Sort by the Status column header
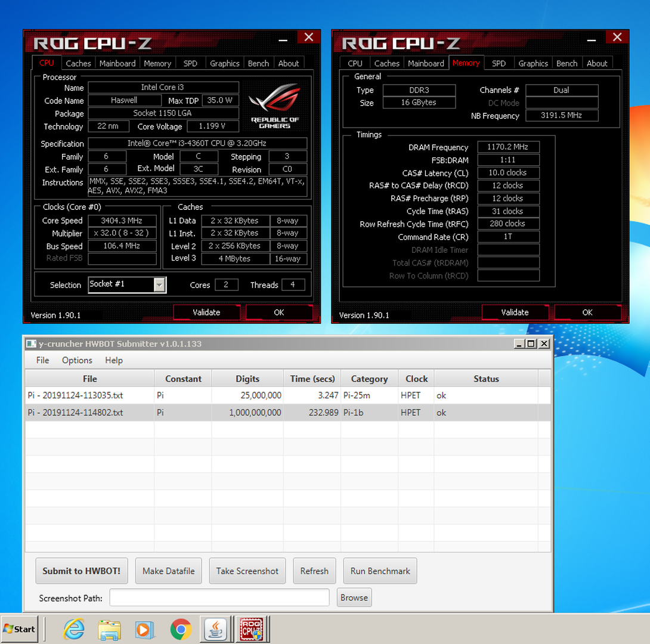 486,379
